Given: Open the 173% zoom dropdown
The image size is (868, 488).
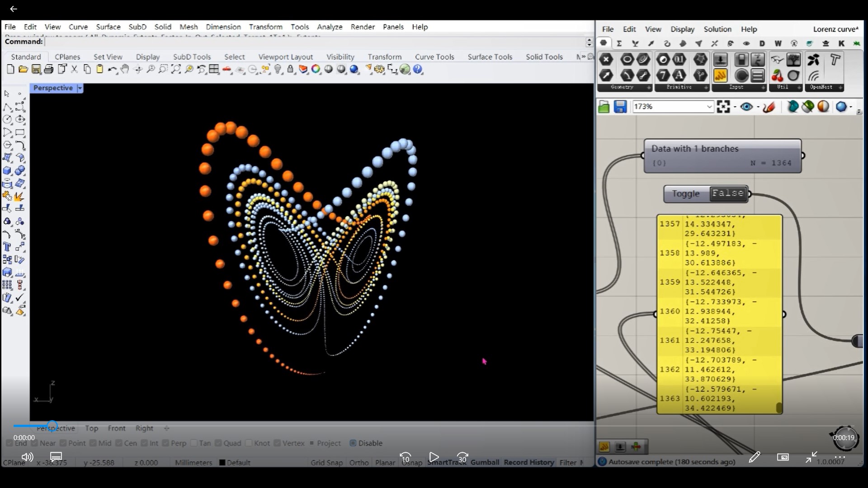Looking at the screenshot, I should coord(709,107).
